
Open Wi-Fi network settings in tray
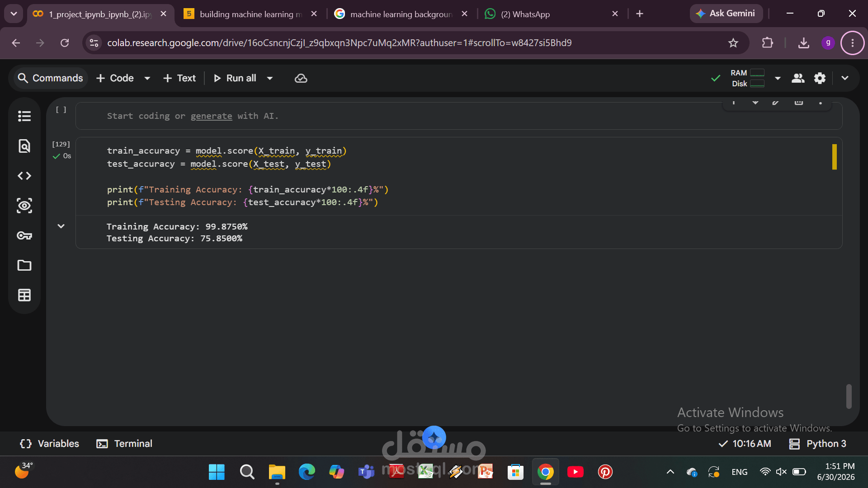(x=765, y=472)
